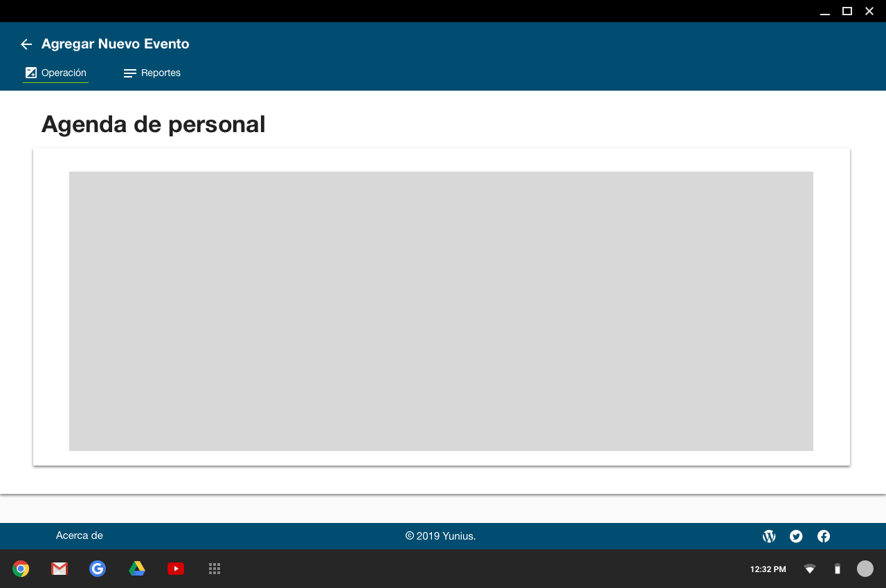Click the 12:32 PM clock

[x=768, y=569]
